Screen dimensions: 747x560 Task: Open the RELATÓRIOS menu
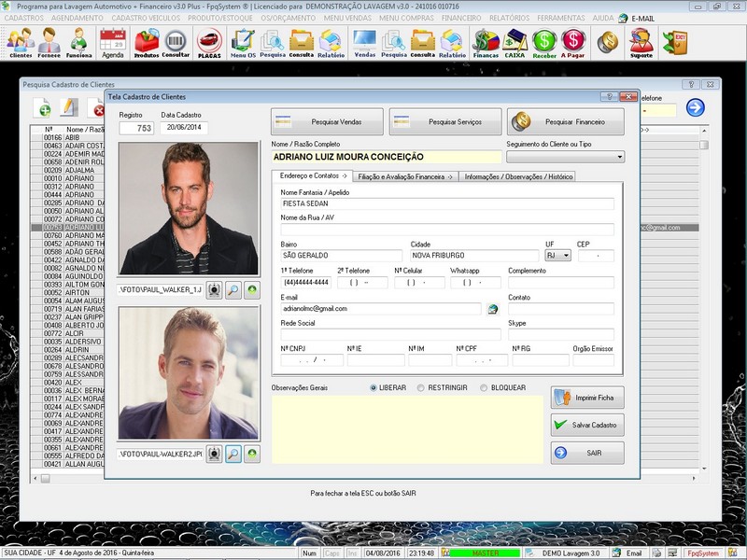[x=518, y=18]
